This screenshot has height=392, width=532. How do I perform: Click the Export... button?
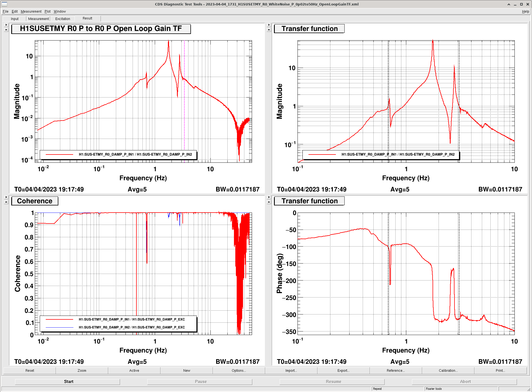pos(344,371)
